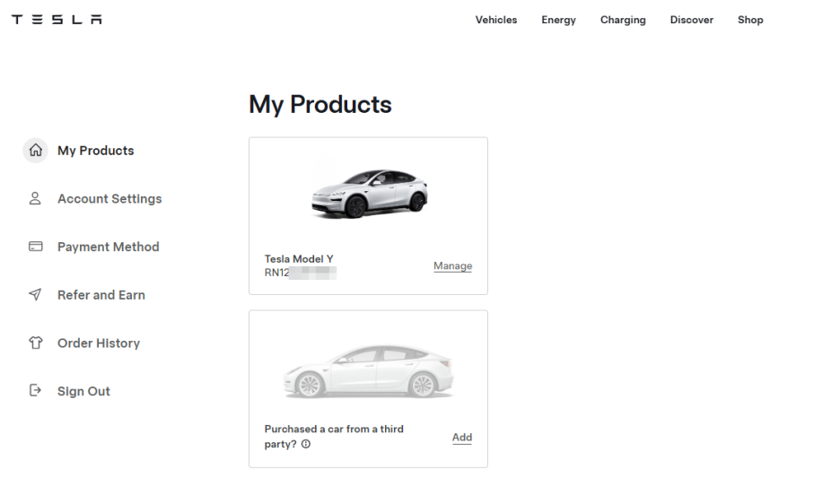Viewport: 840px width, 504px height.
Task: Click the RN12 reservation number
Action: (300, 273)
